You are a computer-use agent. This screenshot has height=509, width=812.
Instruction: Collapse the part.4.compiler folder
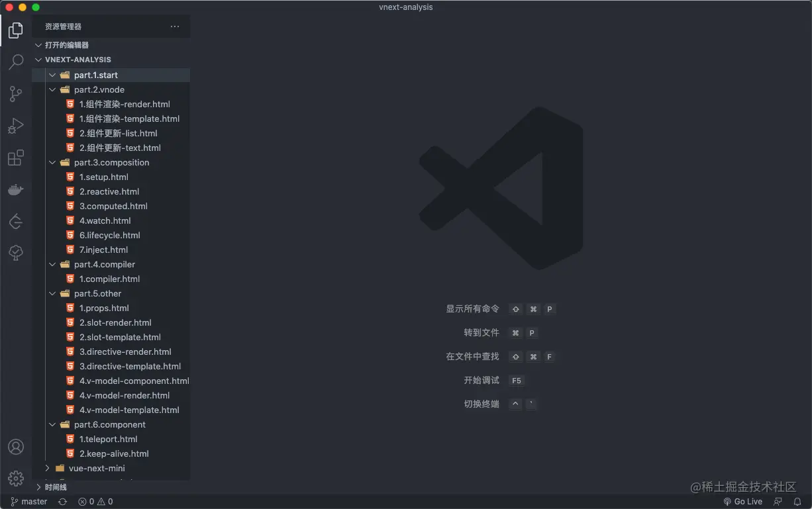111,264
